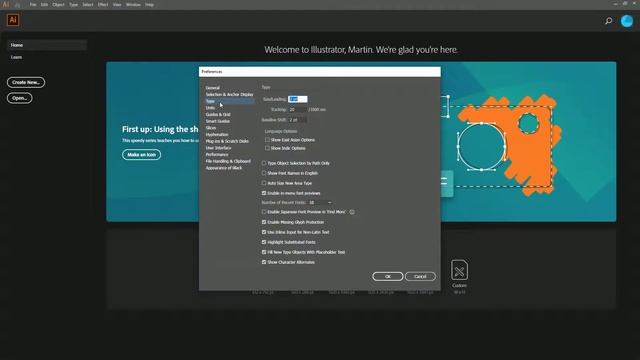Select General in Preferences list

(213, 88)
